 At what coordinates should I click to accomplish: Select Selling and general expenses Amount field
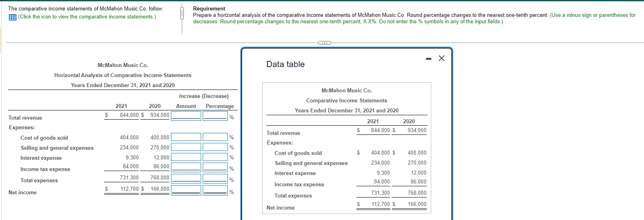186,147
